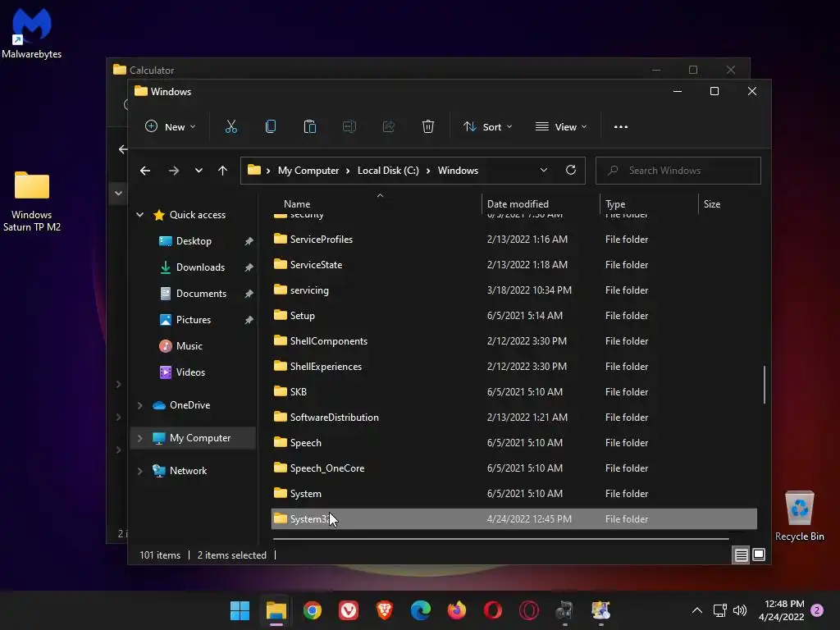Open Google Chrome from taskbar
This screenshot has height=630, width=840.
(x=313, y=610)
